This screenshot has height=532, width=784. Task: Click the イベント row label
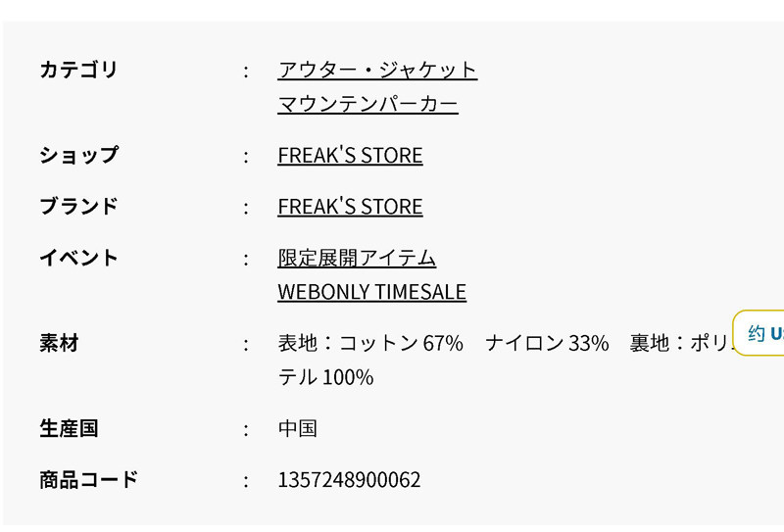(78, 258)
